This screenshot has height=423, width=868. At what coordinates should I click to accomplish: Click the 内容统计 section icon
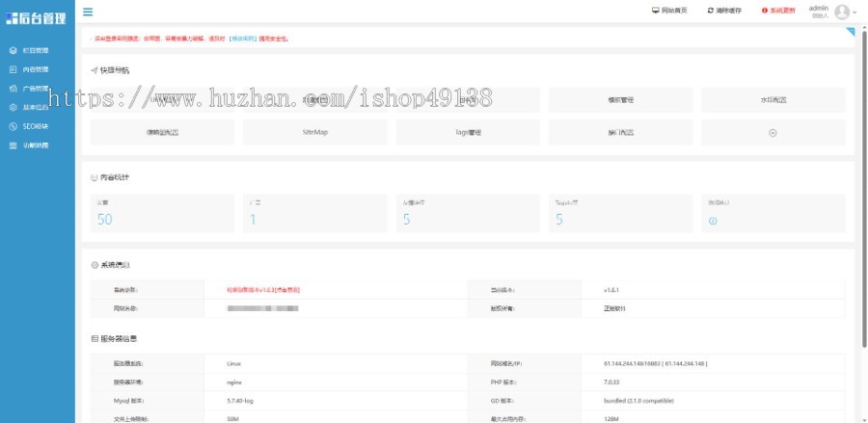(95, 177)
